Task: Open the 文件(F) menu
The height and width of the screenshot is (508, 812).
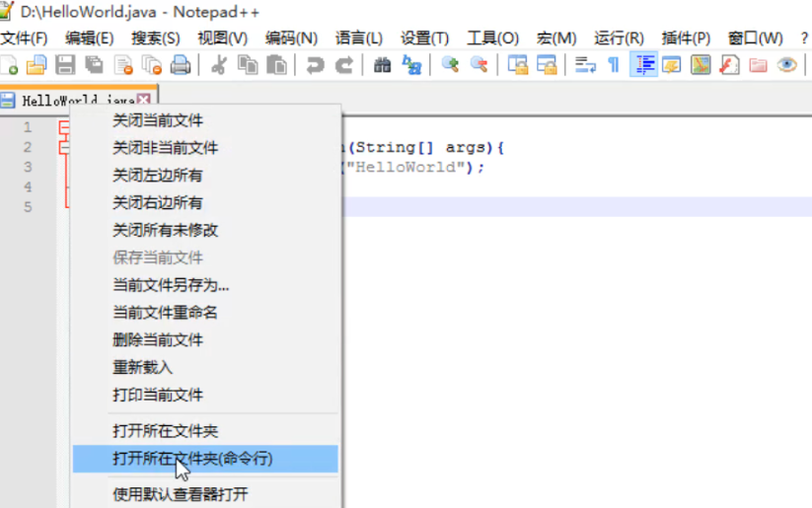Action: click(24, 38)
